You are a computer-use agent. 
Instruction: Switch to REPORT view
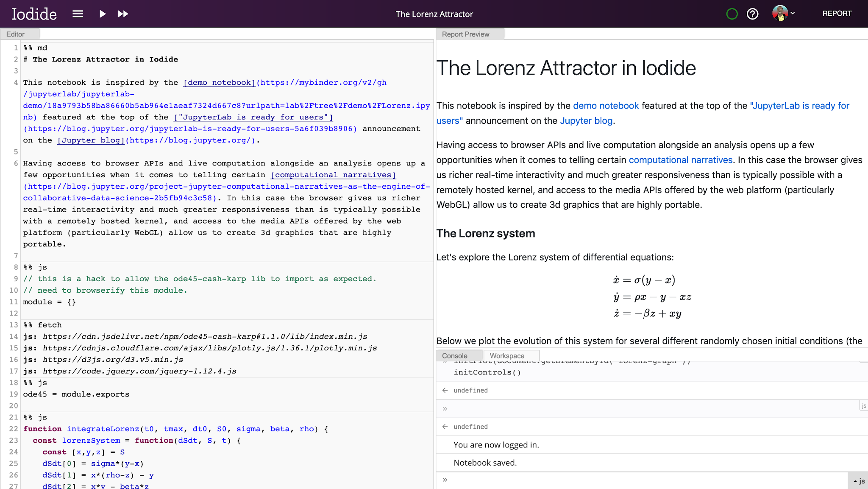[x=837, y=14]
